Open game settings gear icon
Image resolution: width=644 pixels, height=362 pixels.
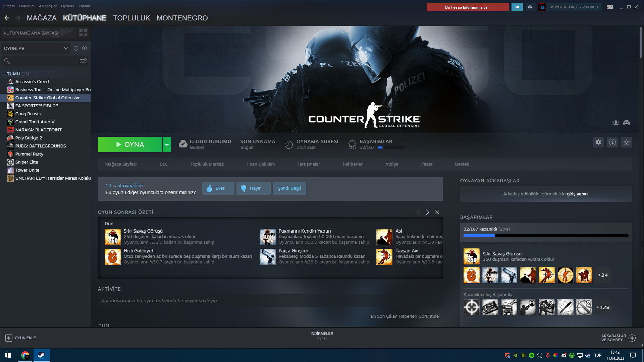click(x=598, y=142)
